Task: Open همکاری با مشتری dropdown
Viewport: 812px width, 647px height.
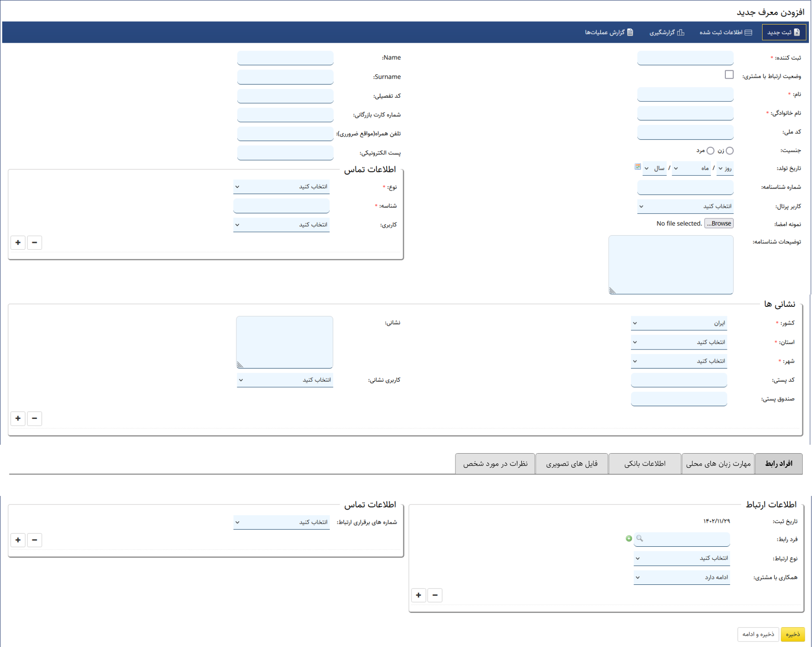Action: pos(682,577)
